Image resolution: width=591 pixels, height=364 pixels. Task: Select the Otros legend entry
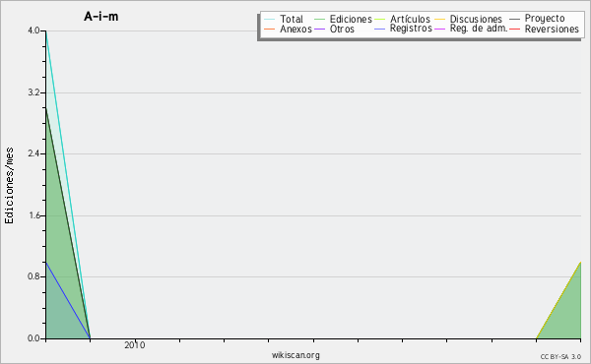pos(342,29)
